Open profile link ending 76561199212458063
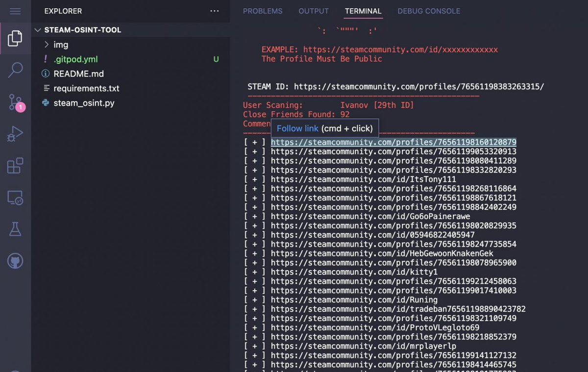 coord(393,281)
